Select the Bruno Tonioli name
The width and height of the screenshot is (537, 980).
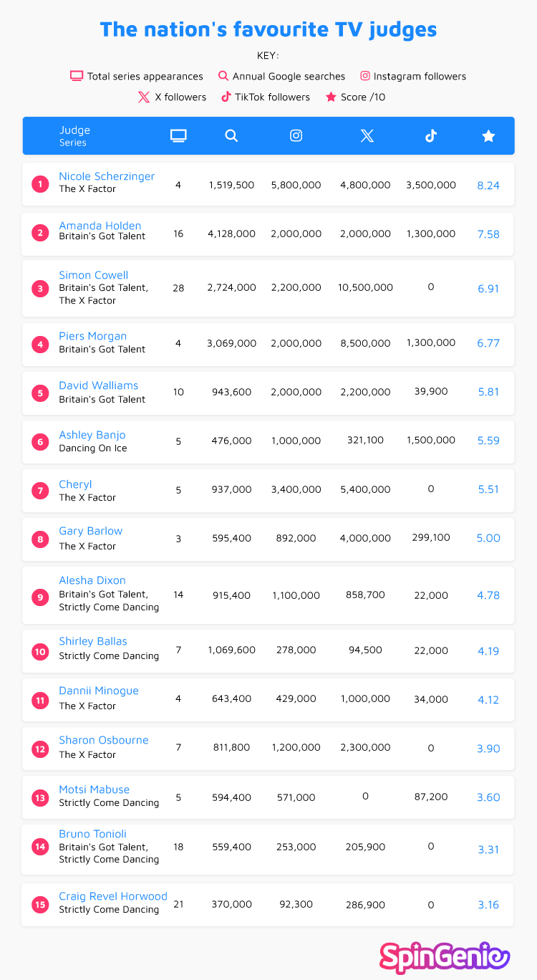[93, 834]
